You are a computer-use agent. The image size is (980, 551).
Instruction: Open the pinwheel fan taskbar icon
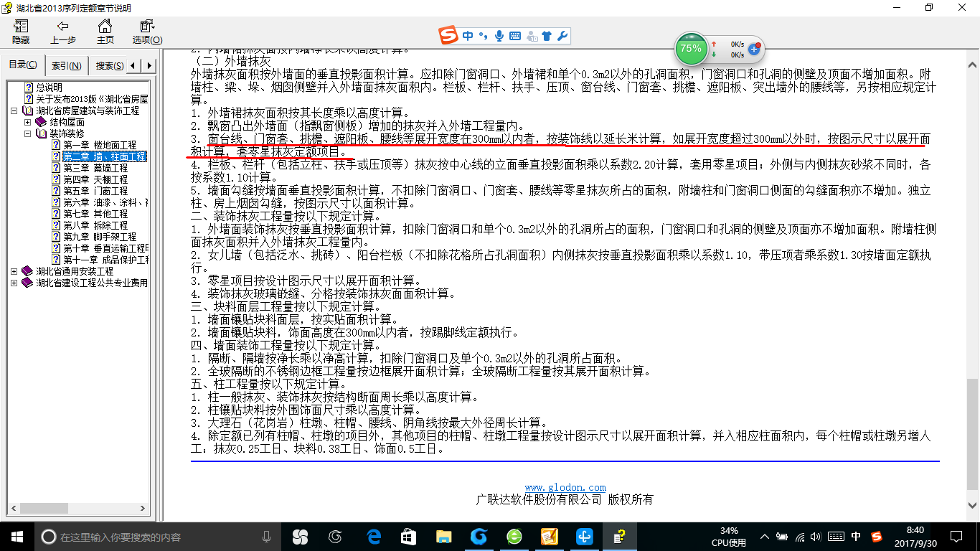pyautogui.click(x=300, y=536)
